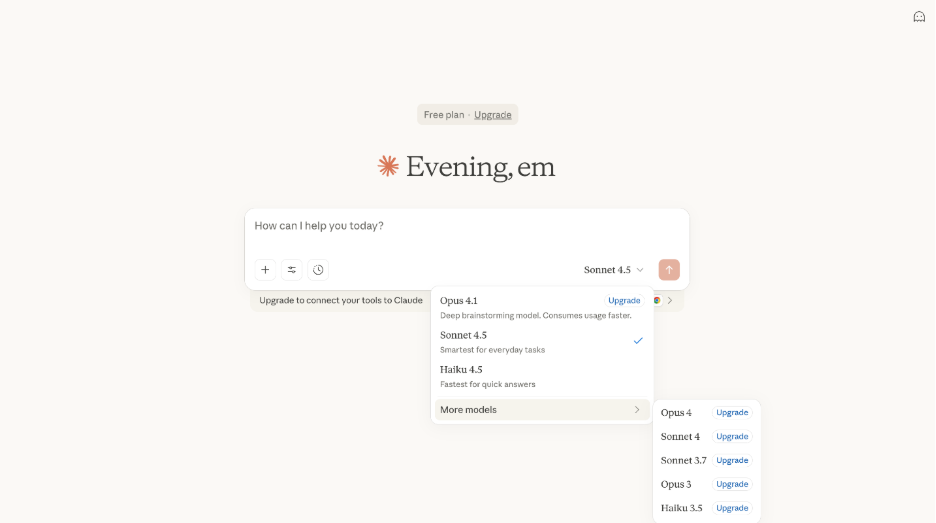Click Upgrade badge beside Sonnet 4

click(x=732, y=436)
